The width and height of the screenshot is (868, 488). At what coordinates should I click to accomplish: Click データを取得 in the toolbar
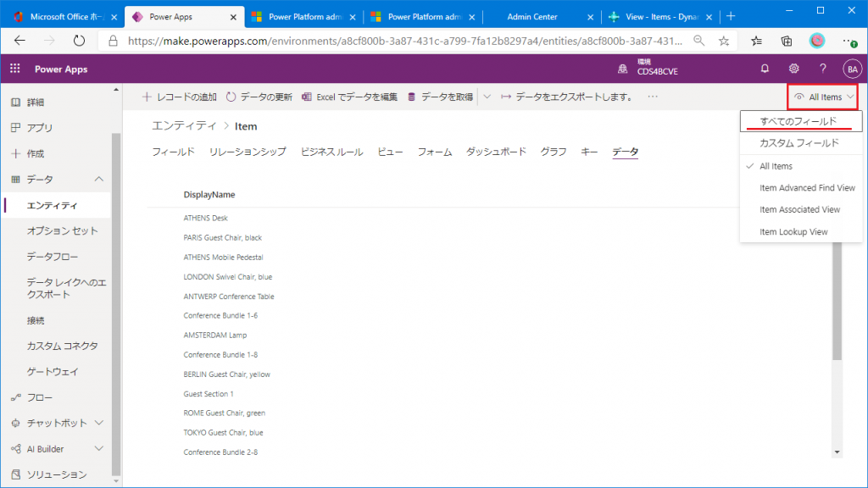pos(441,97)
